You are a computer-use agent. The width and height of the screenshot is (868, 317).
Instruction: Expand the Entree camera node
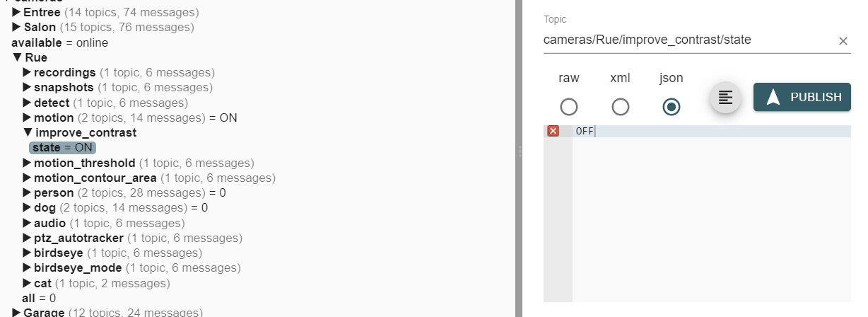coord(17,12)
